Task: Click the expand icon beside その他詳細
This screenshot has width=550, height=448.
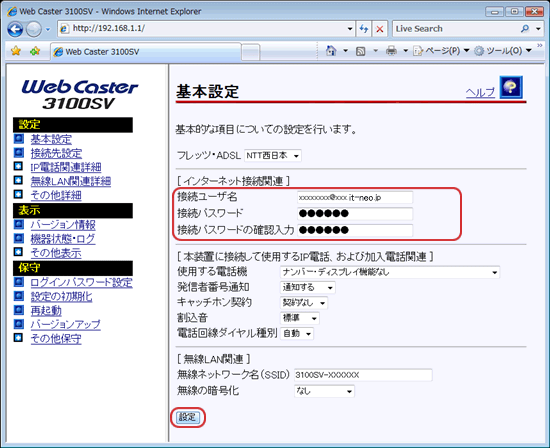Action: [18, 194]
